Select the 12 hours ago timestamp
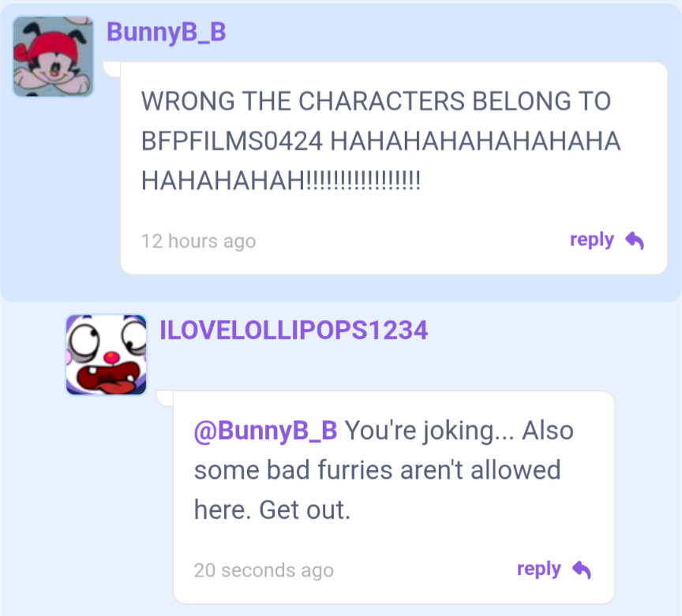This screenshot has width=682, height=616. [x=199, y=241]
